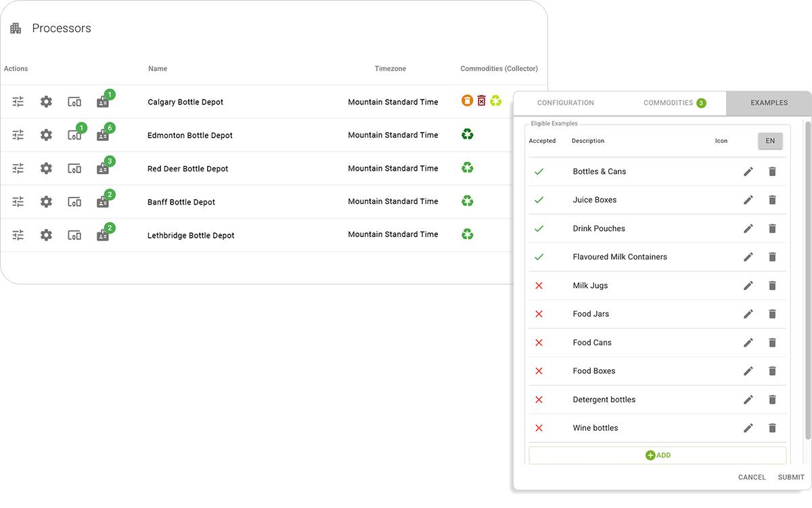The image size is (812, 508).
Task: Edit the Bottles & Cans example
Action: [x=748, y=171]
